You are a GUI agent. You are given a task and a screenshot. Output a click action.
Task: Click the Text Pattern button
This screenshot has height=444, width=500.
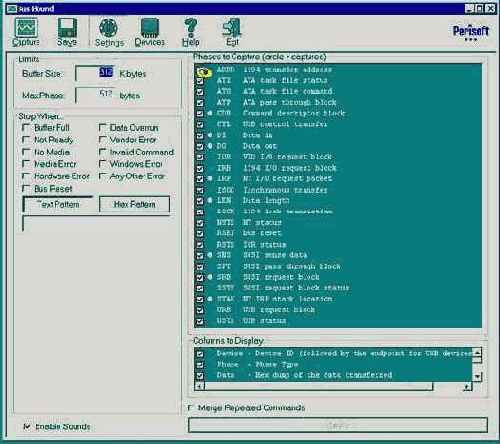(58, 204)
